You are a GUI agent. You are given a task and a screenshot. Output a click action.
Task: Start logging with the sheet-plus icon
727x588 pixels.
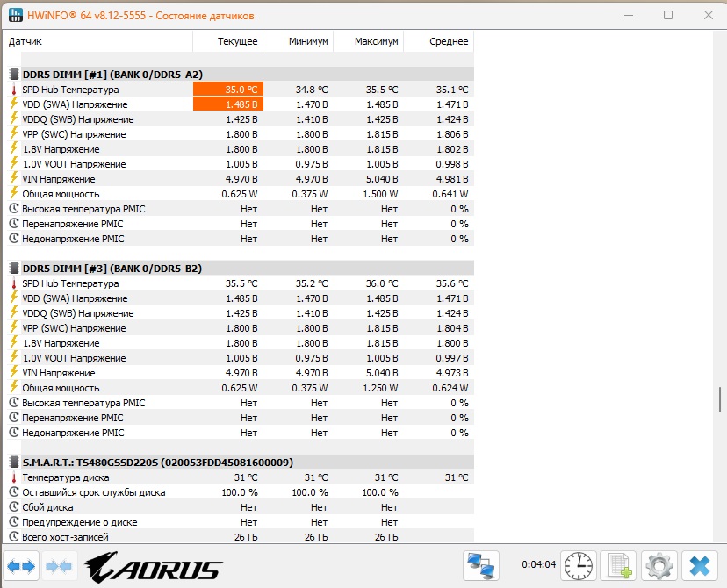click(x=618, y=566)
